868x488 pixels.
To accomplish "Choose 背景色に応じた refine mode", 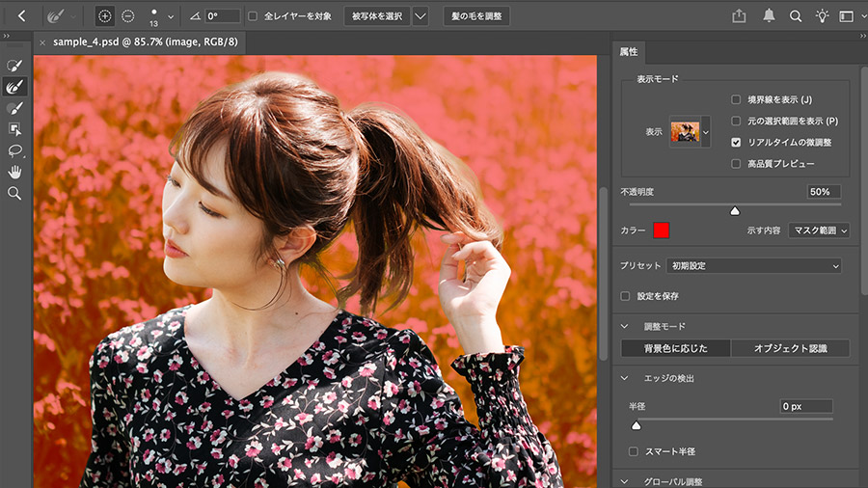I will click(x=675, y=348).
